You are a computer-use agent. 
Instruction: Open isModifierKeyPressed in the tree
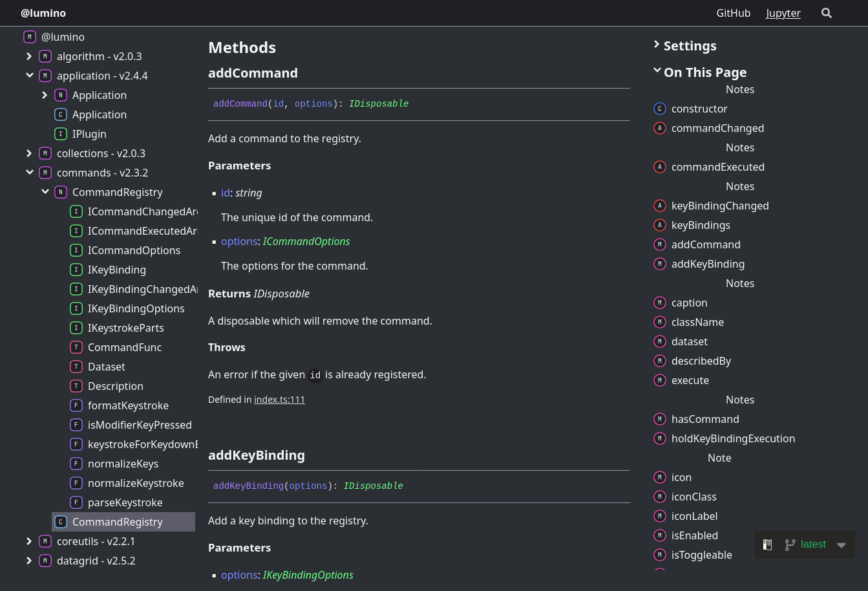pyautogui.click(x=140, y=425)
